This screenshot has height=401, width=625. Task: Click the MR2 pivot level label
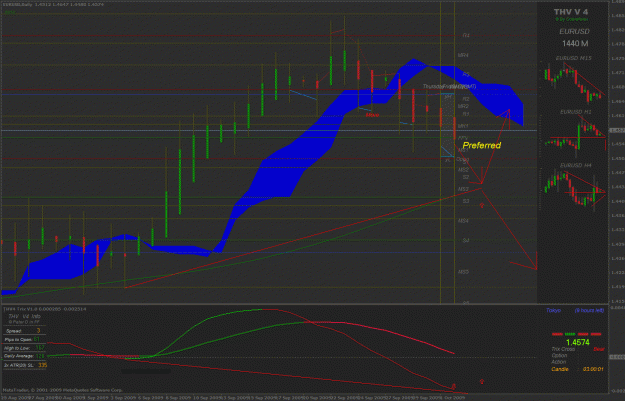pyautogui.click(x=463, y=106)
